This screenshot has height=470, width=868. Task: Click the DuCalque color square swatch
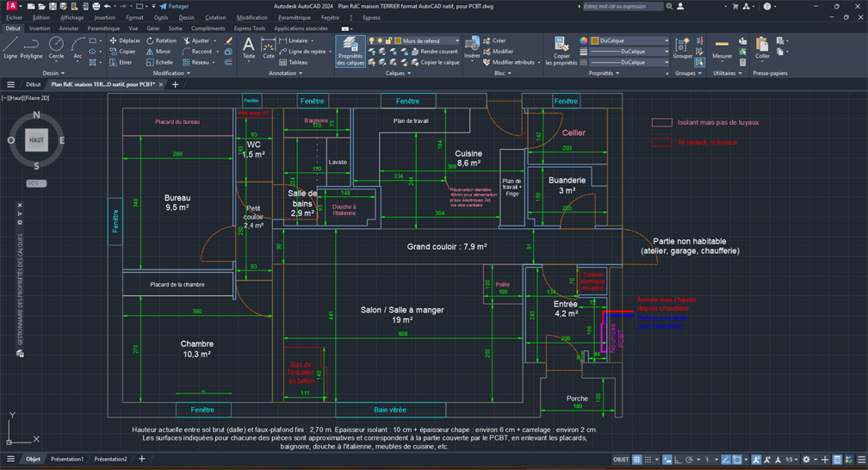(x=595, y=40)
